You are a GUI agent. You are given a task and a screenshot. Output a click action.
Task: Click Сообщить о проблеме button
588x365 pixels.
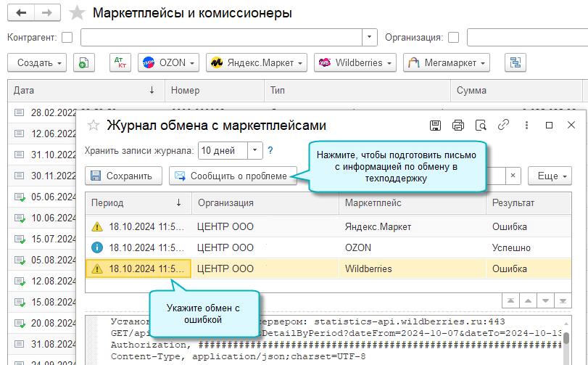point(233,176)
